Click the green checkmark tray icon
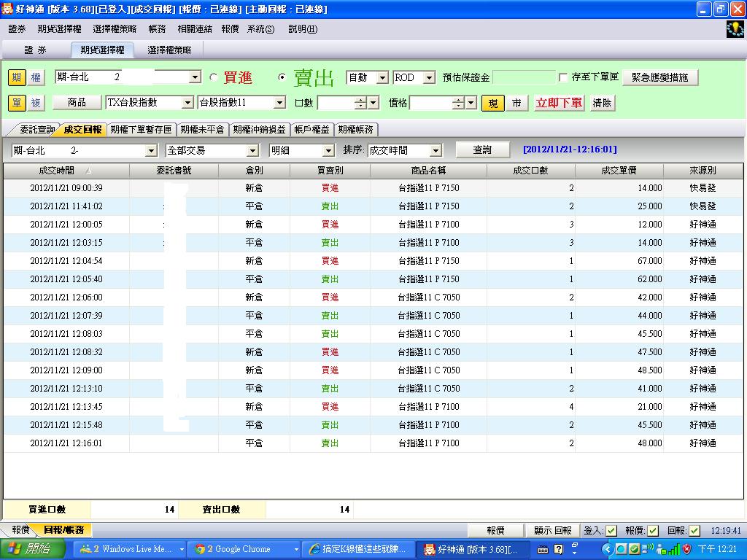This screenshot has width=747, height=560. click(x=634, y=550)
